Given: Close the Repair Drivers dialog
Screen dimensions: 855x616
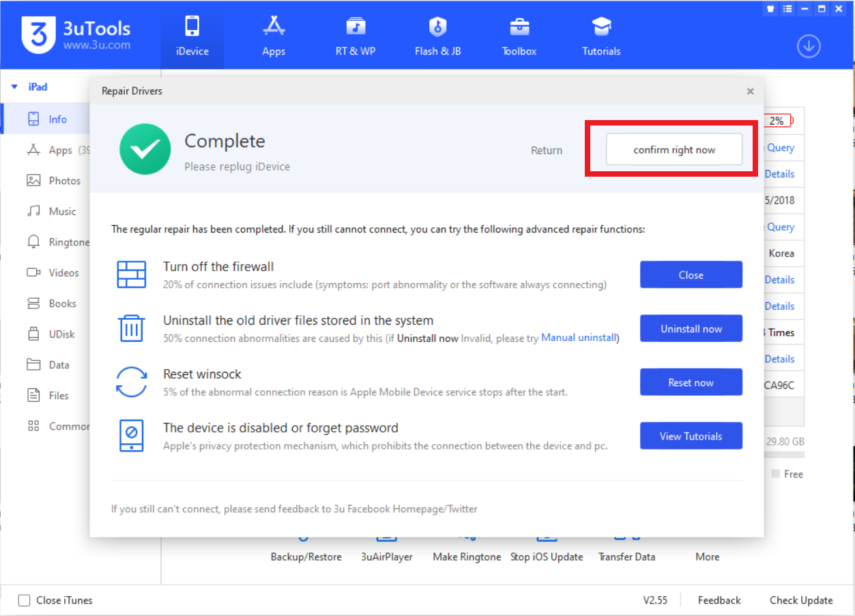Looking at the screenshot, I should (750, 91).
